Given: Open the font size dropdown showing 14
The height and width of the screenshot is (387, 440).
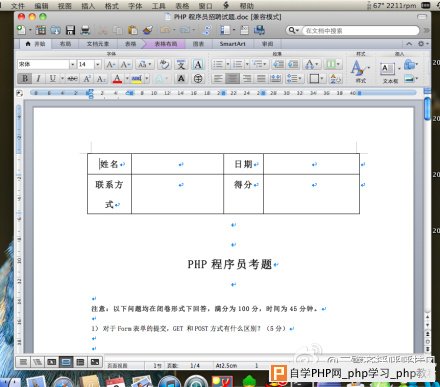Looking at the screenshot, I should pos(98,64).
